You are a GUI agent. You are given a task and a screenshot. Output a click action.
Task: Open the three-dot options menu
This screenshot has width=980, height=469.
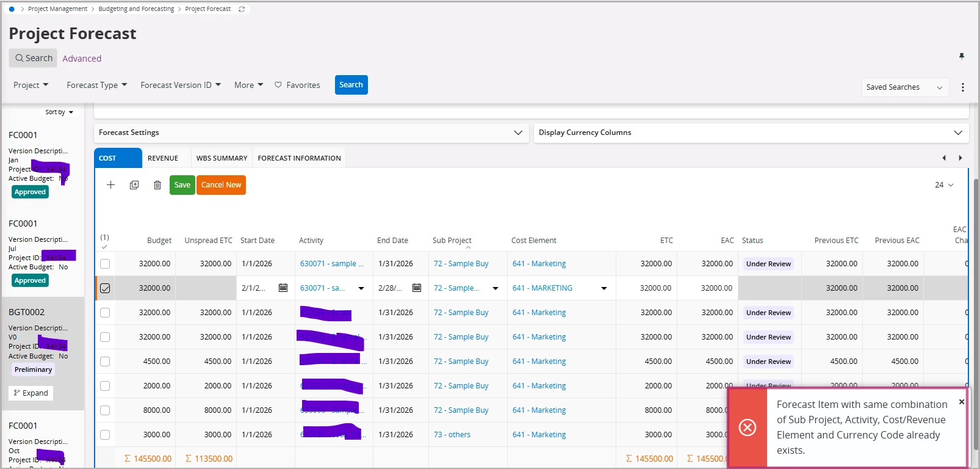963,87
